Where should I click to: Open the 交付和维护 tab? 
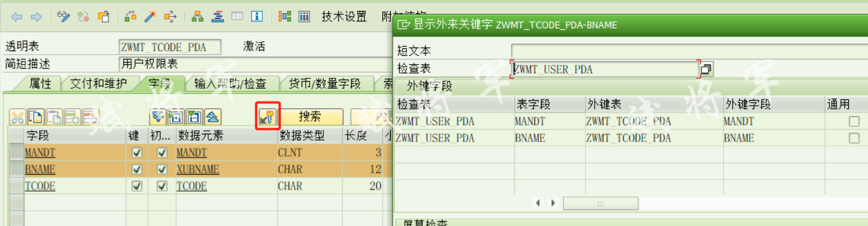tap(98, 84)
